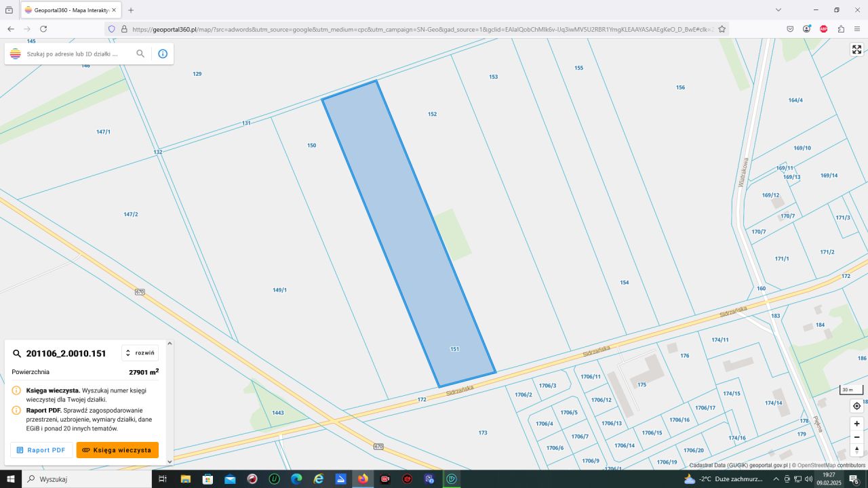Open the Firefox account icon
The width and height of the screenshot is (868, 488).
coord(807,29)
